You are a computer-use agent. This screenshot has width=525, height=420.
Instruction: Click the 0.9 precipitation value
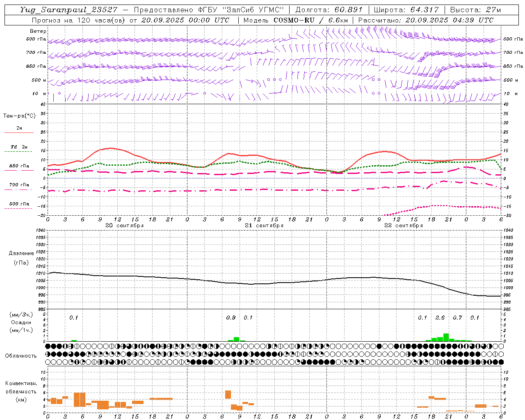(x=231, y=317)
